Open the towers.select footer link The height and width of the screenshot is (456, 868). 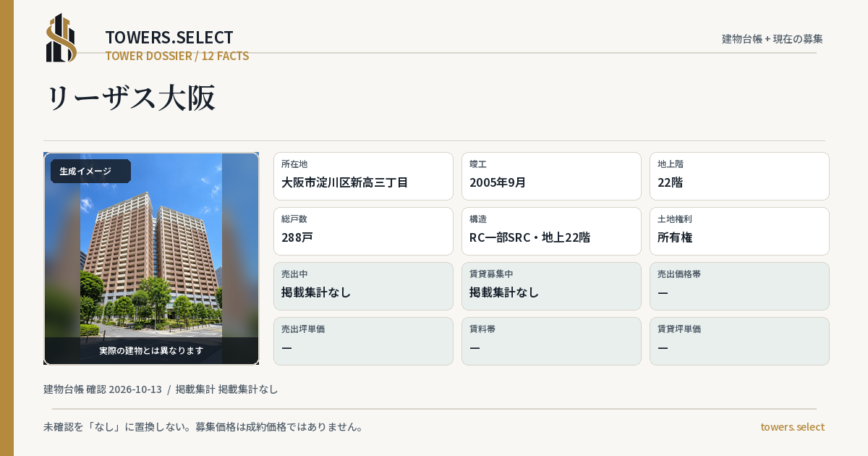coord(792,427)
